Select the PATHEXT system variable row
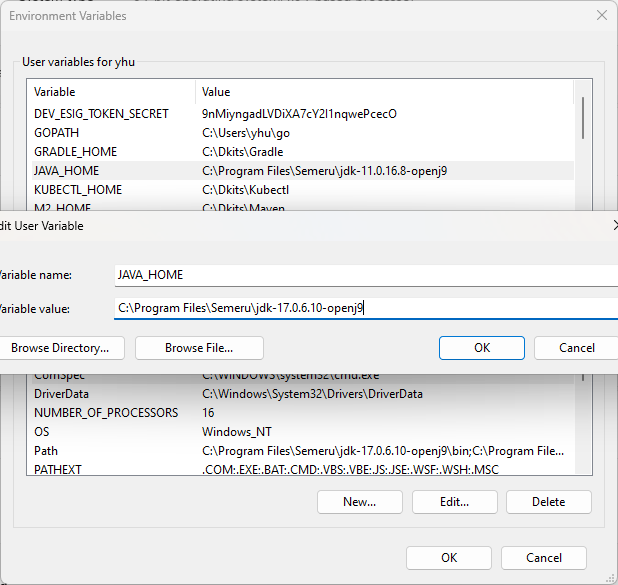The image size is (618, 585). pos(303,469)
